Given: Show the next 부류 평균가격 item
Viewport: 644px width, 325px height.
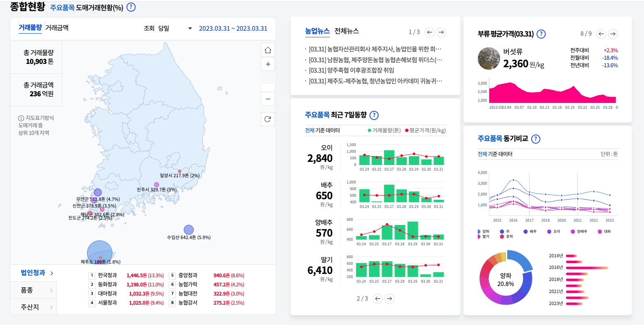Looking at the screenshot, I should [613, 34].
